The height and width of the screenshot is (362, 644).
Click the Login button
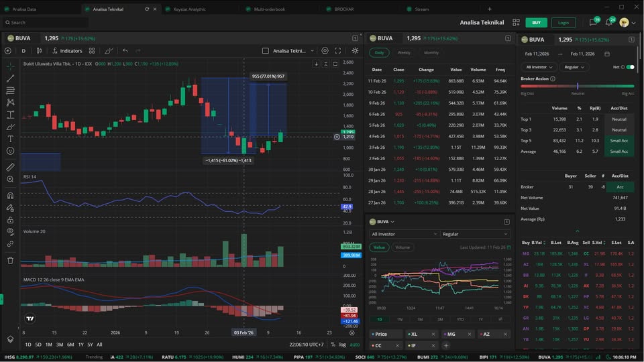[563, 22]
